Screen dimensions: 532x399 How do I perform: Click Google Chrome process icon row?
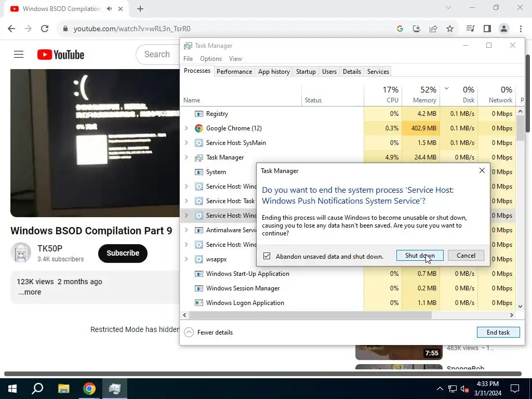click(199, 128)
